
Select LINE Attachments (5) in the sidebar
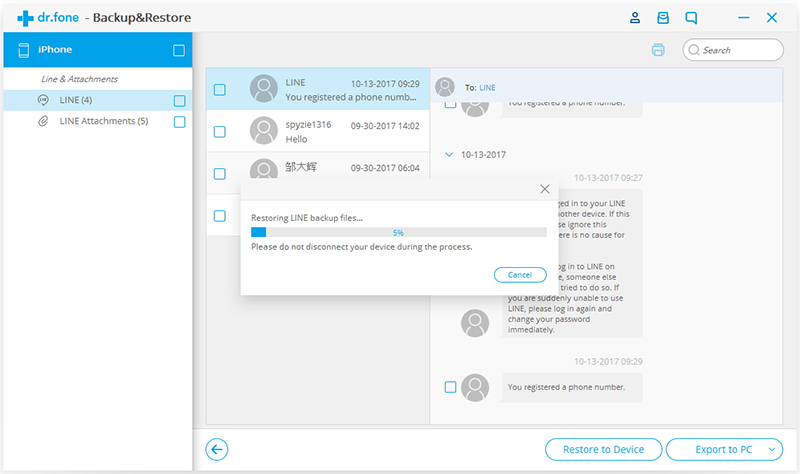click(98, 121)
